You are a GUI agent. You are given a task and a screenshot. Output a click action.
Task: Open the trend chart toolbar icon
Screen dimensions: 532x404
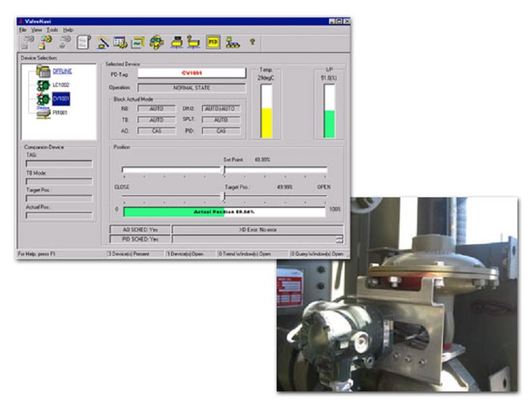tap(138, 43)
